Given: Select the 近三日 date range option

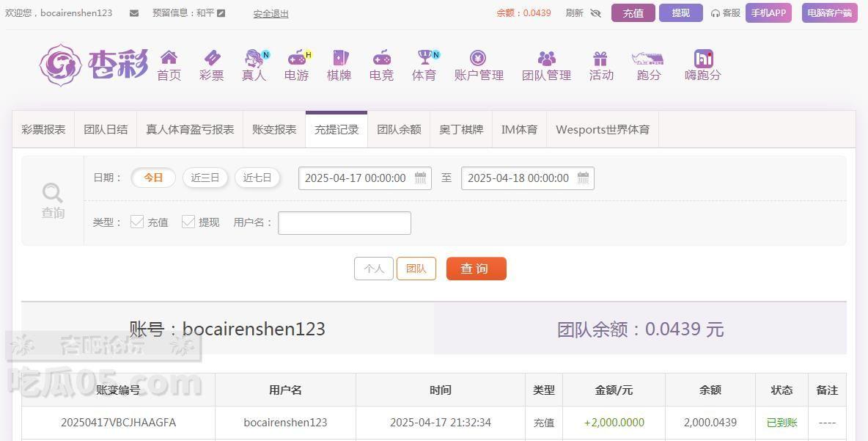Looking at the screenshot, I should 205,178.
